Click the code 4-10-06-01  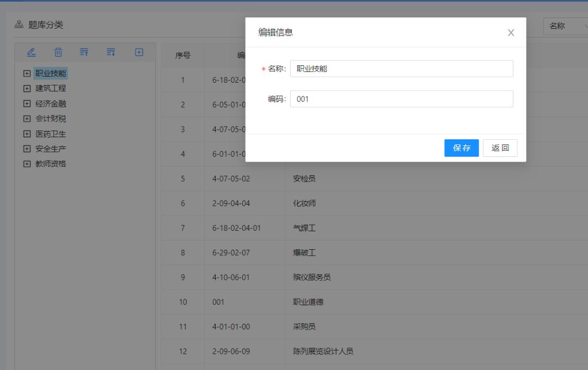[231, 277]
